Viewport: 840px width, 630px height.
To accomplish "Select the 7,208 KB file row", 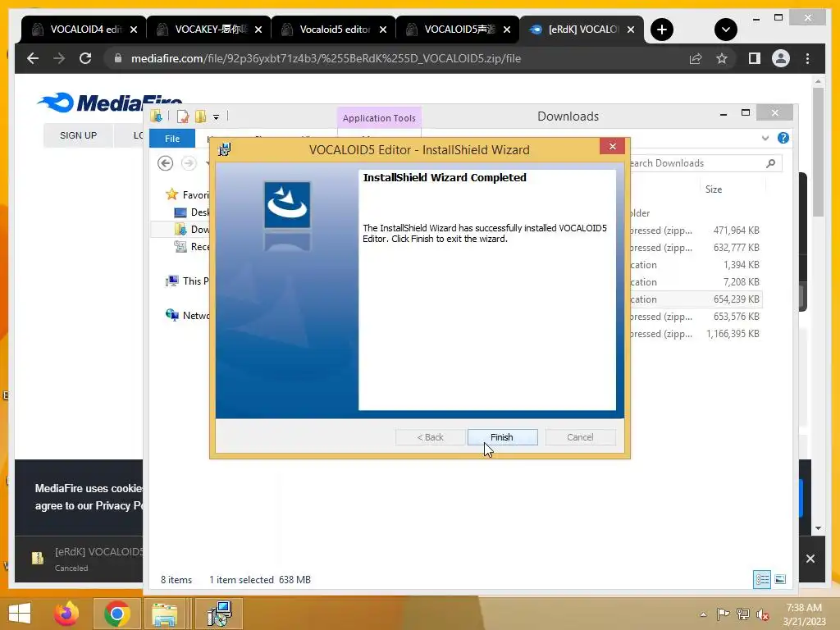I will pyautogui.click(x=695, y=282).
